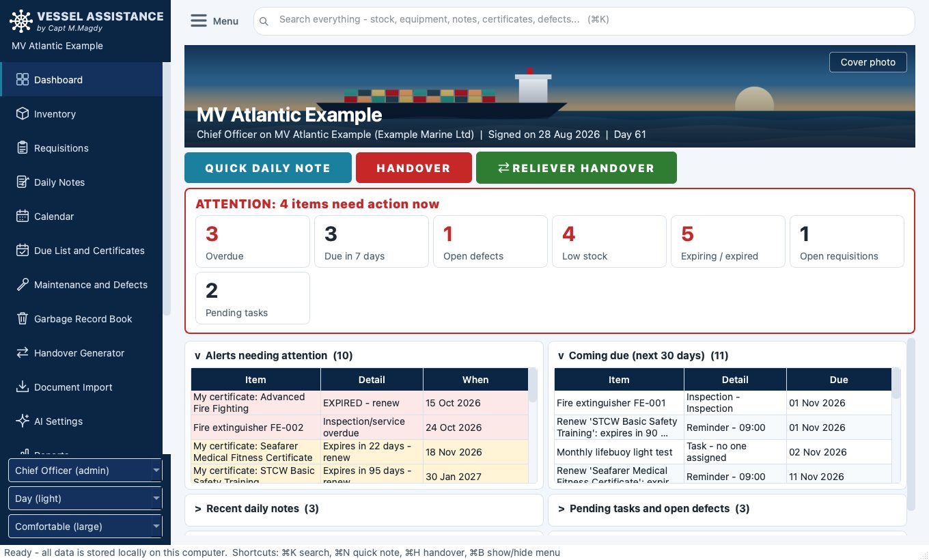
Task: Click the green Reliever Handover button
Action: click(x=577, y=168)
